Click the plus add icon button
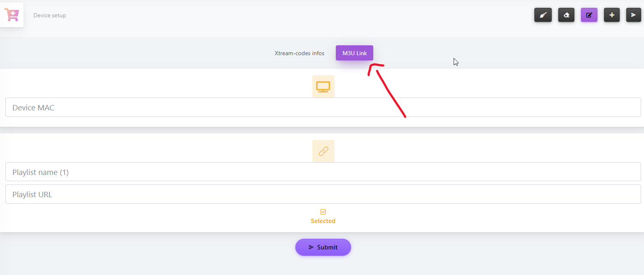Screen dimensions: 644x275 pyautogui.click(x=612, y=15)
